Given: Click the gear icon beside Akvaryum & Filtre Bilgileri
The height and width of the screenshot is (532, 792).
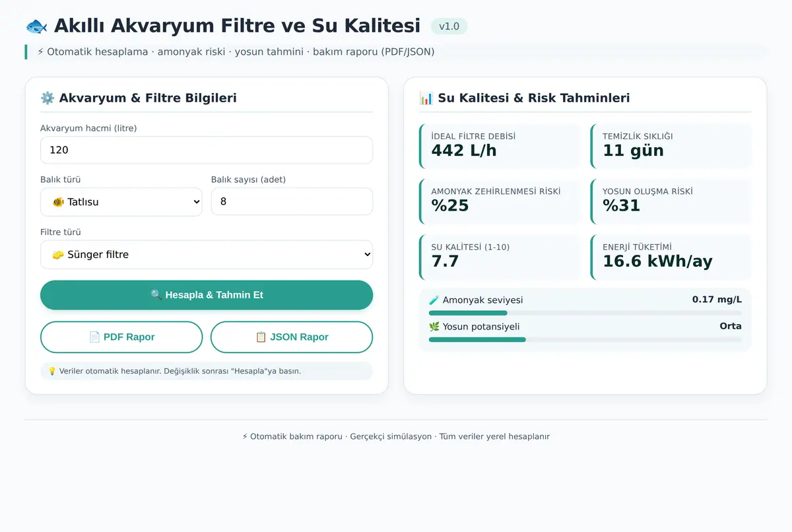Looking at the screenshot, I should (48, 98).
